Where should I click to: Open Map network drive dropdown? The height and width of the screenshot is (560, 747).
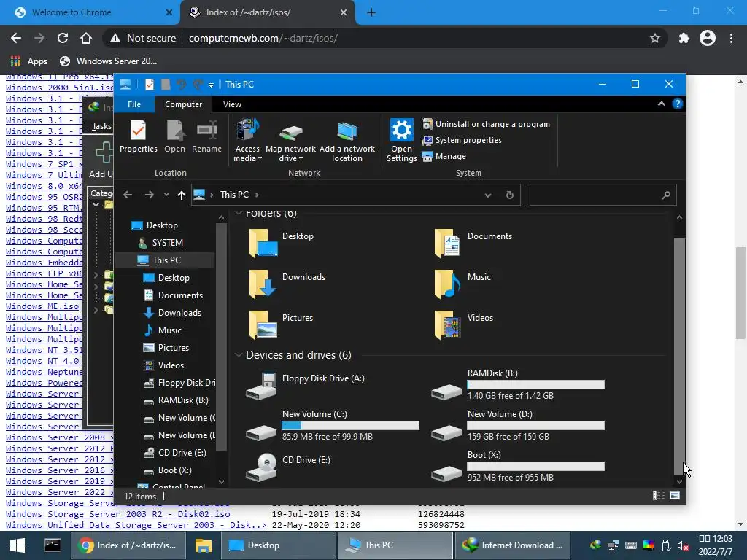290,141
